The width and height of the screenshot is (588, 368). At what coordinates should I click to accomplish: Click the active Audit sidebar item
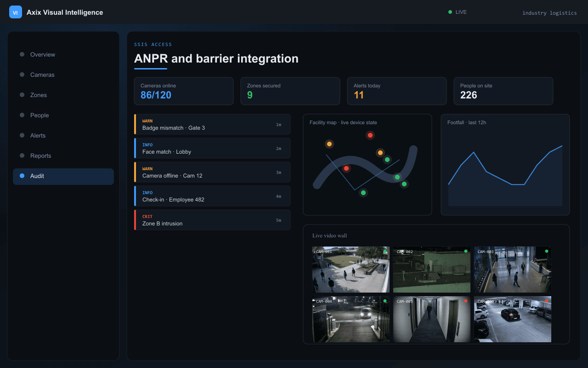(x=63, y=176)
